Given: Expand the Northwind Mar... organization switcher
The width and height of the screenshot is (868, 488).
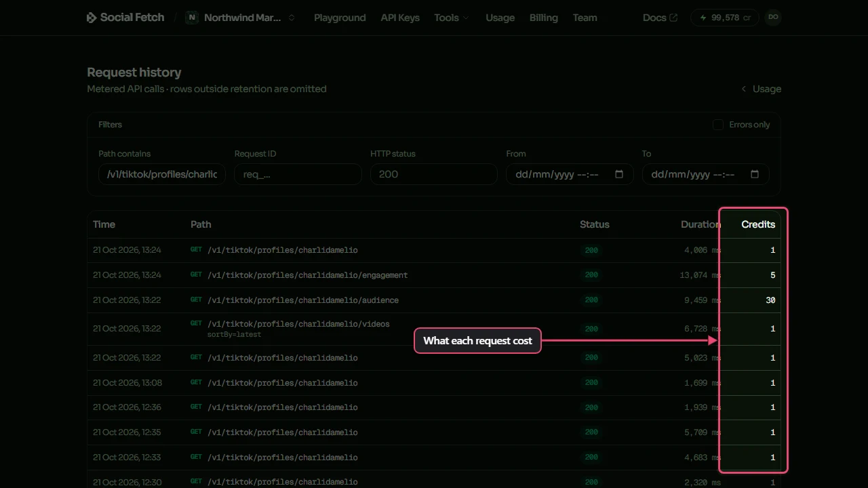Looking at the screenshot, I should tap(241, 18).
